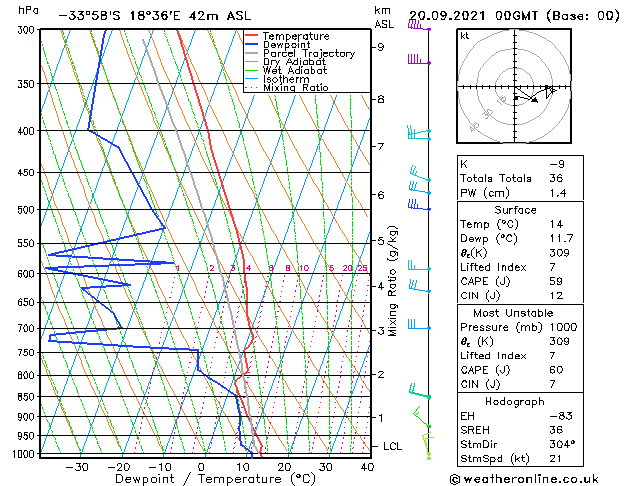Click the StmSpd (kt) value 21

(x=556, y=458)
